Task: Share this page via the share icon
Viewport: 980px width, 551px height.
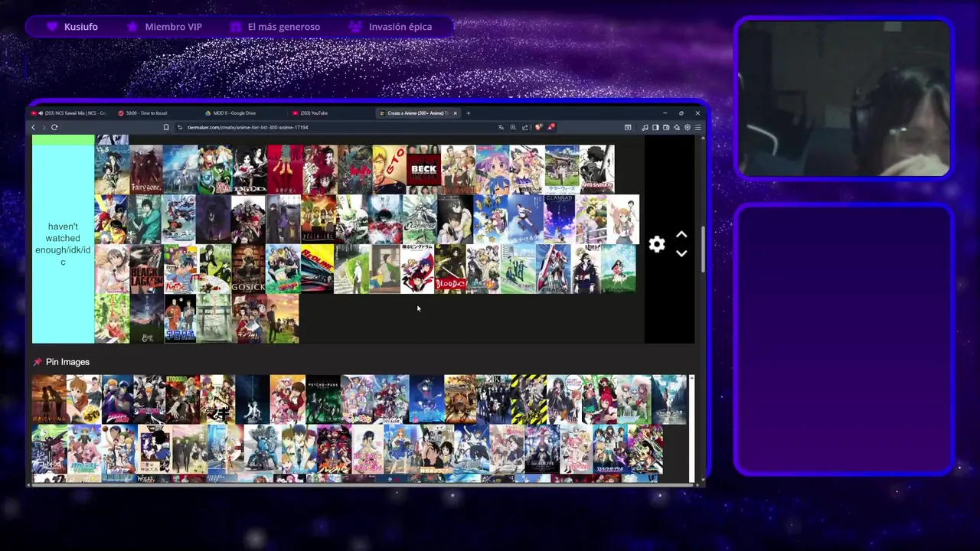Action: click(x=525, y=127)
